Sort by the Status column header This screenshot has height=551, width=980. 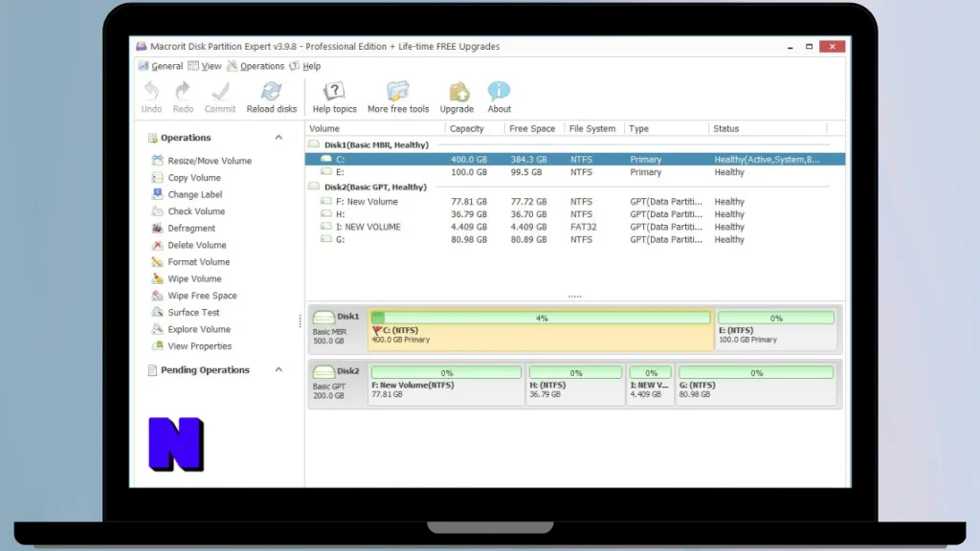coord(768,128)
